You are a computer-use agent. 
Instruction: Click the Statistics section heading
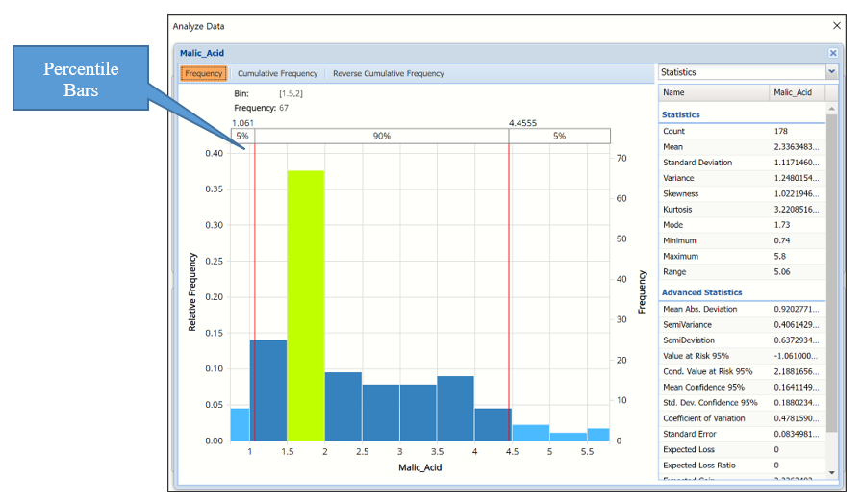[681, 114]
